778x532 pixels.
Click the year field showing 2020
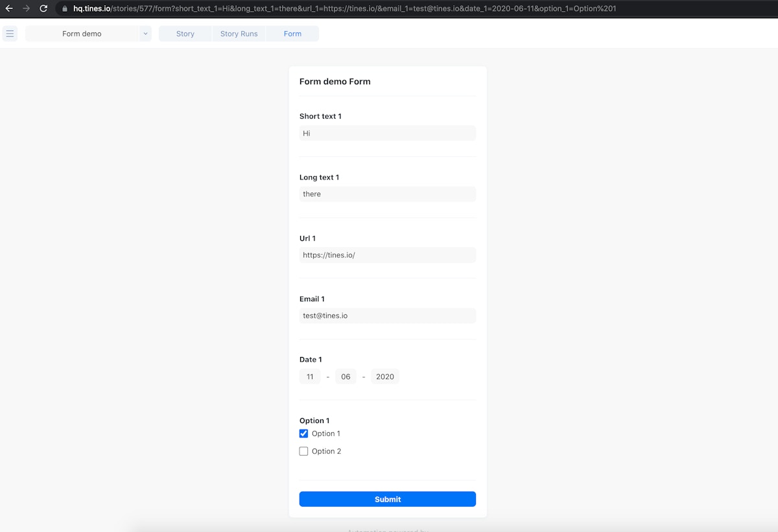(384, 376)
